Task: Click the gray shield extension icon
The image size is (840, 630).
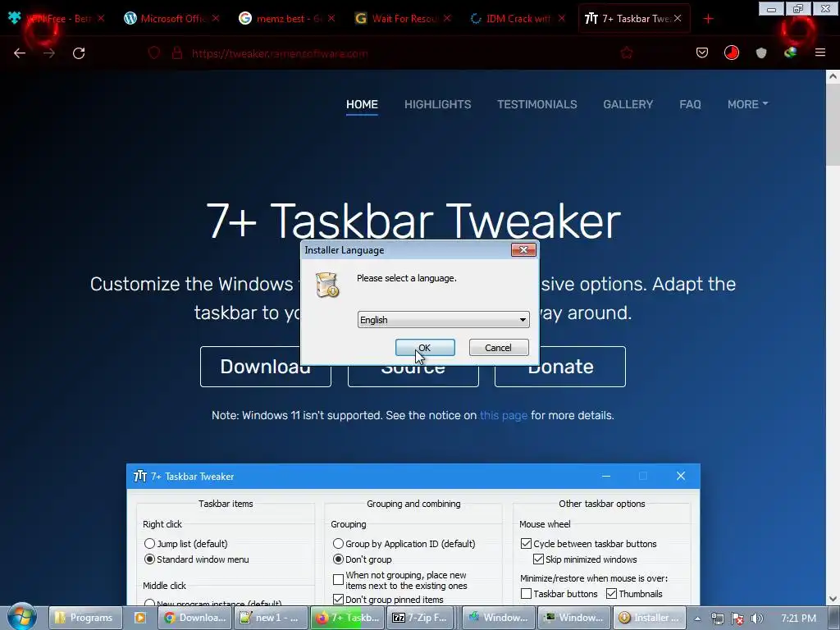Action: [761, 52]
